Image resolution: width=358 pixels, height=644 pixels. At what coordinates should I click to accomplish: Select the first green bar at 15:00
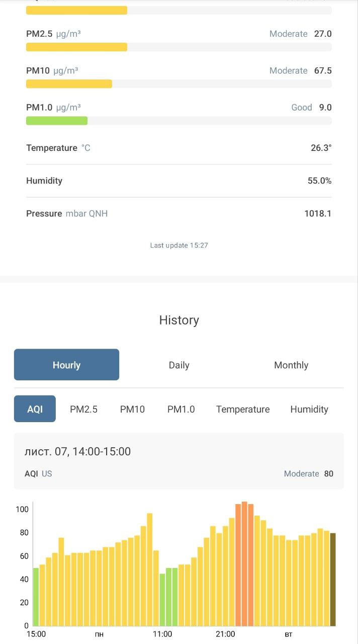36,597
